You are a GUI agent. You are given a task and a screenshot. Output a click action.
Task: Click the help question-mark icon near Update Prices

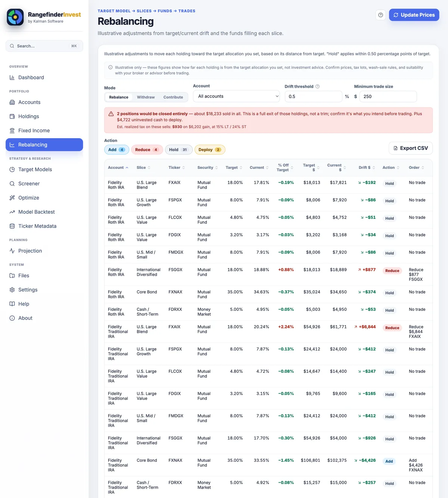pyautogui.click(x=380, y=15)
